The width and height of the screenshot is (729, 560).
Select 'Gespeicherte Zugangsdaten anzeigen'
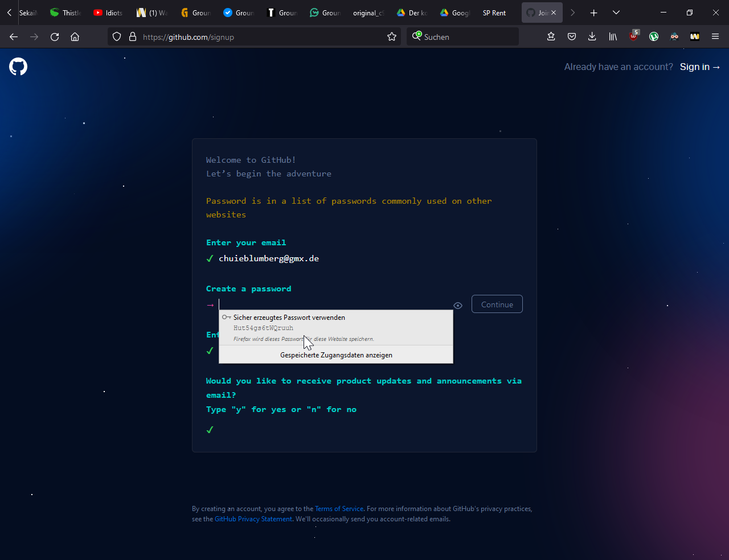point(336,355)
